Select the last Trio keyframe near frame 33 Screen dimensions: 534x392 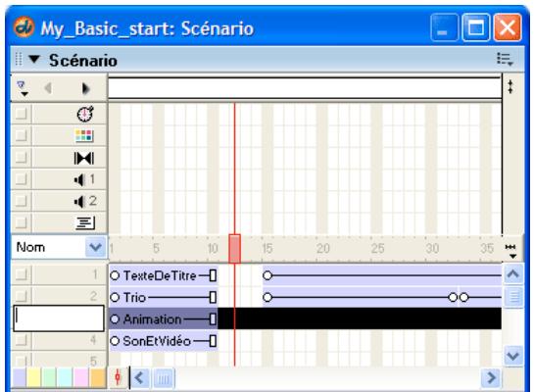pos(463,297)
